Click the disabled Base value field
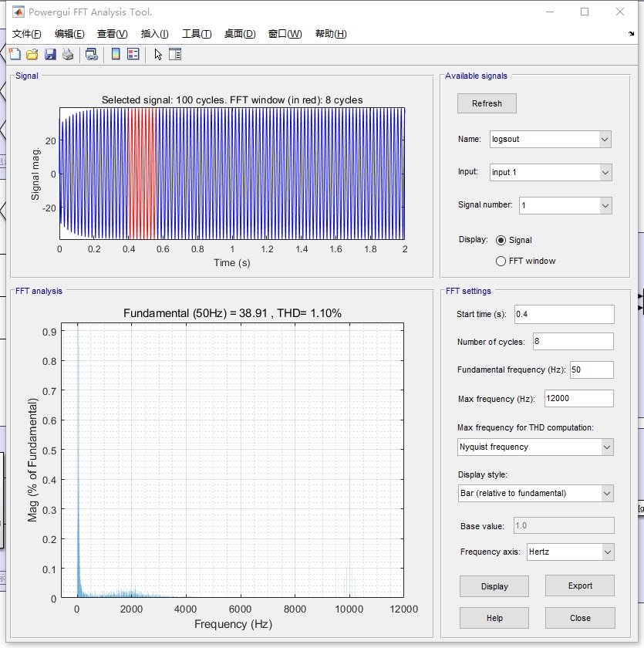Screen dimensions: 644x648 (564, 525)
